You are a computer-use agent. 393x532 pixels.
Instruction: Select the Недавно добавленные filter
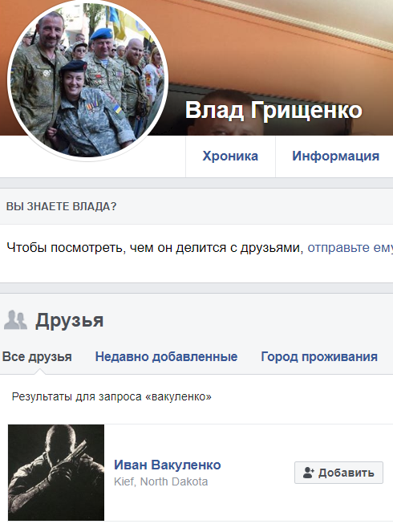tap(166, 356)
